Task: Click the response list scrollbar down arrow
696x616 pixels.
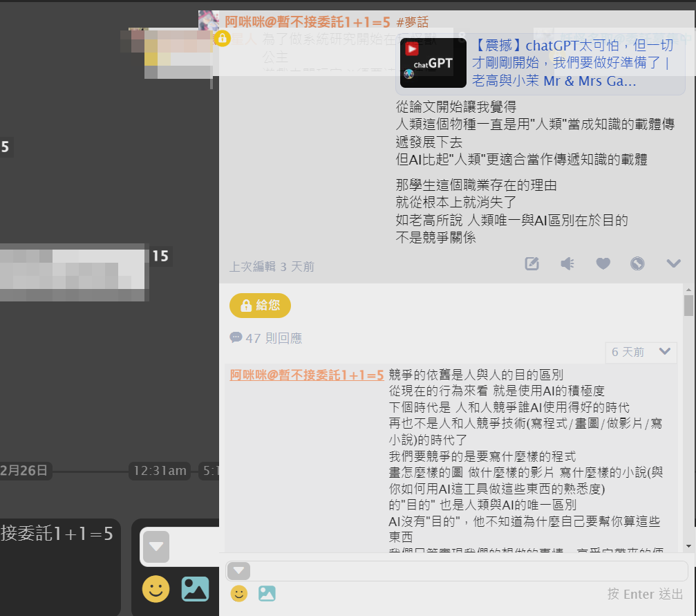Action: click(x=688, y=546)
